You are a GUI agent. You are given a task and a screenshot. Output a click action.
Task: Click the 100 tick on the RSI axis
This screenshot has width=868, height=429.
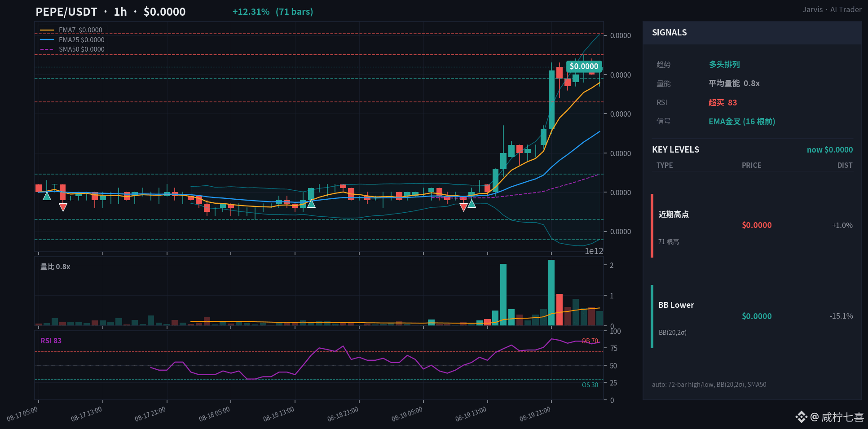tap(615, 331)
